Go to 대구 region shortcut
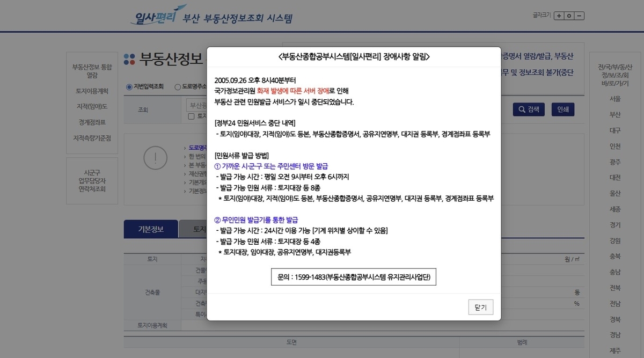The height and width of the screenshot is (358, 644). 615,130
